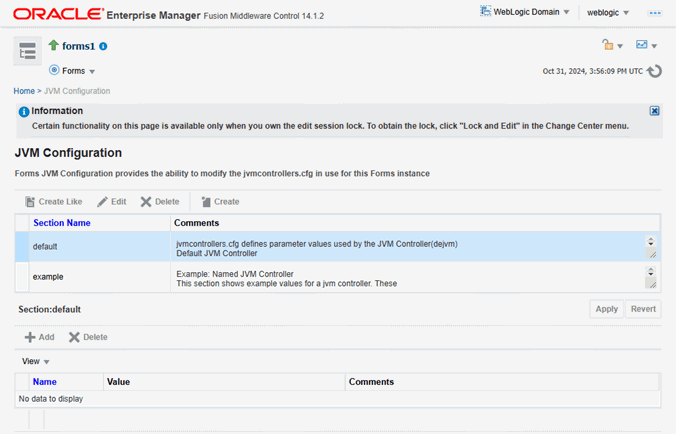Click the JVM Configuration breadcrumb text

[x=77, y=91]
